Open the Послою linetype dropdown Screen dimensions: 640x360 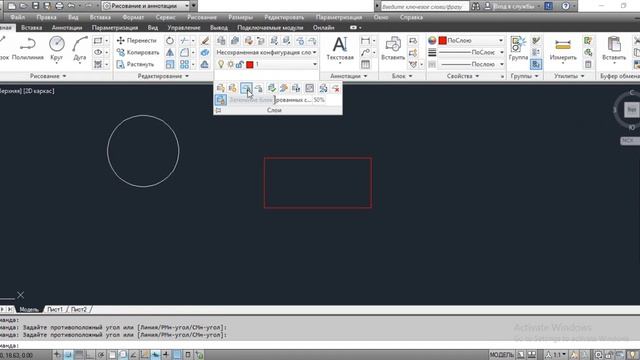471,64
